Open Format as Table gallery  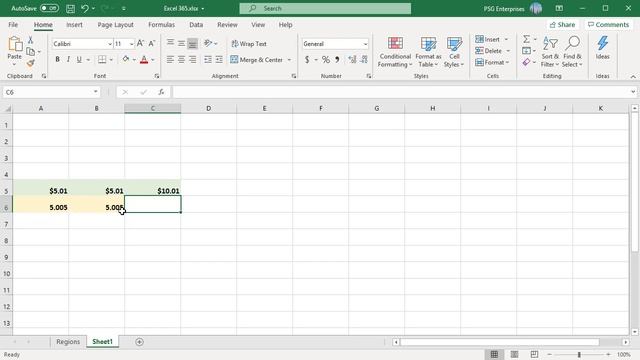point(428,52)
